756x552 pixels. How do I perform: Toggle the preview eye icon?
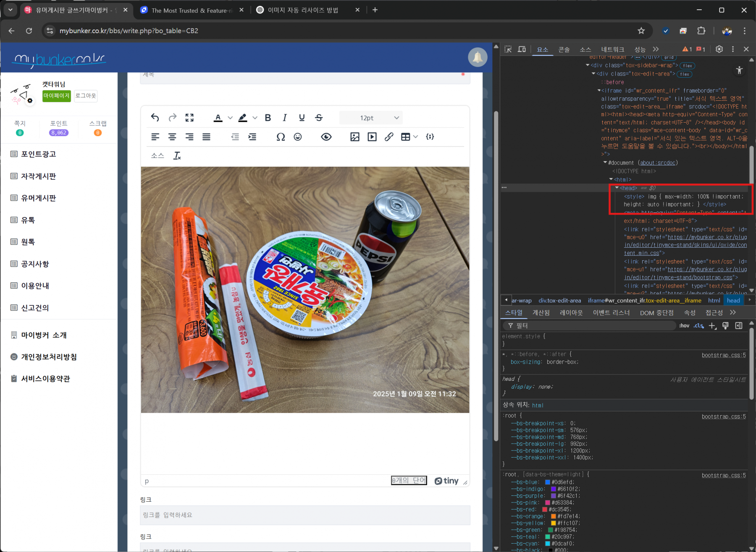(326, 137)
